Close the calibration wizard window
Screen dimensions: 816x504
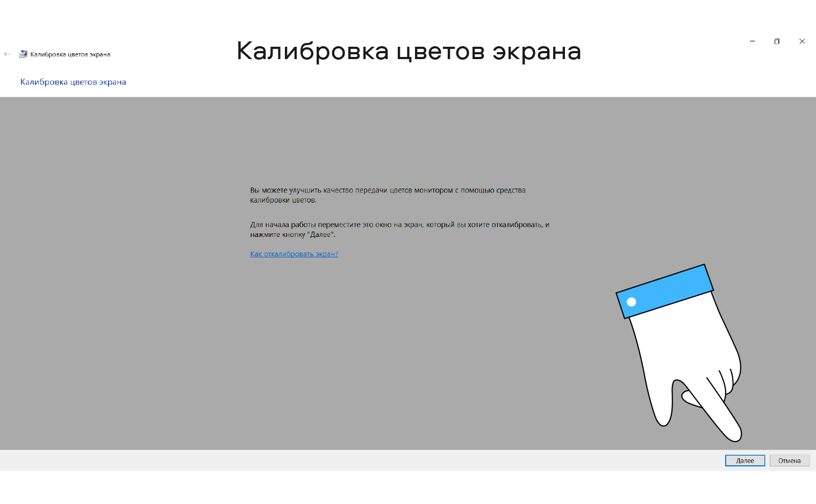click(801, 41)
